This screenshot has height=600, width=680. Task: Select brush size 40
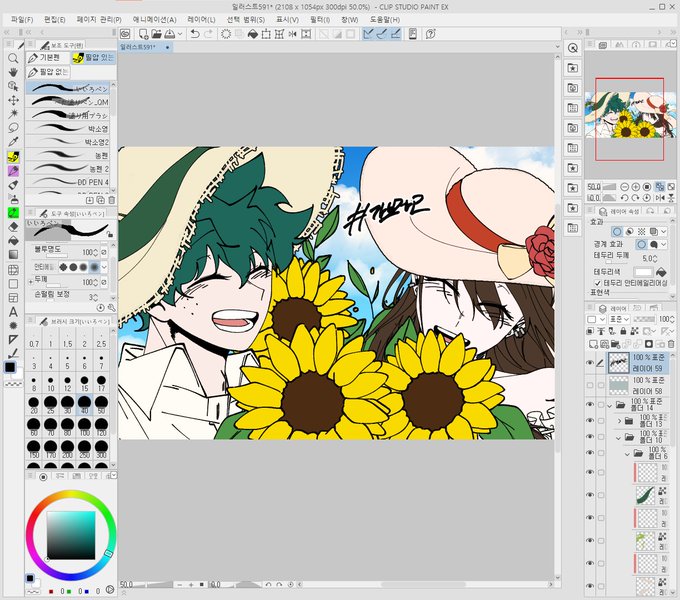tap(84, 405)
